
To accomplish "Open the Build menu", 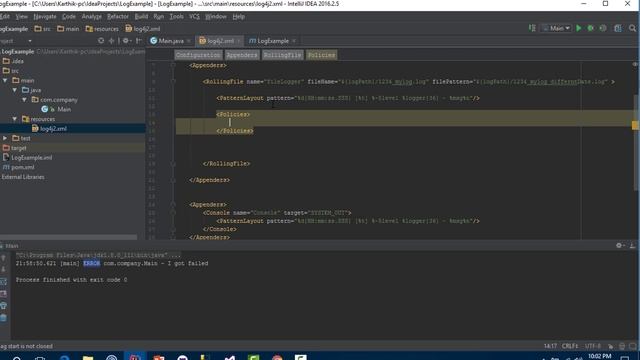I will click(141, 16).
